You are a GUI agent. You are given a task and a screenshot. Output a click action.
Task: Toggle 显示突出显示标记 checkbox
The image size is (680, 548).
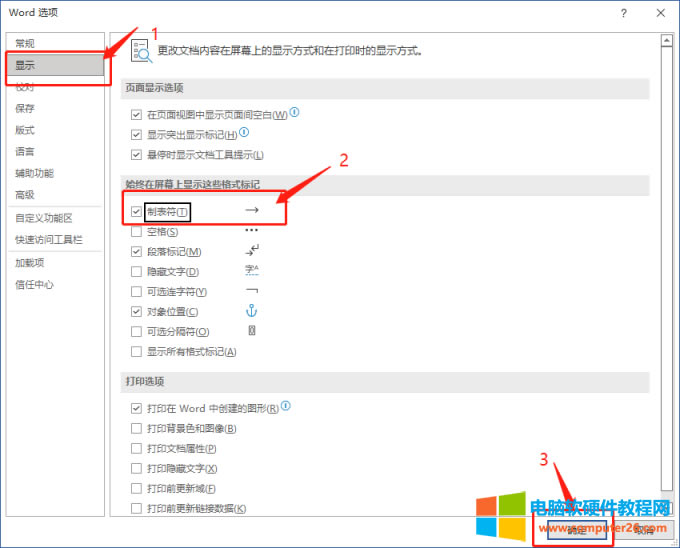tap(136, 135)
